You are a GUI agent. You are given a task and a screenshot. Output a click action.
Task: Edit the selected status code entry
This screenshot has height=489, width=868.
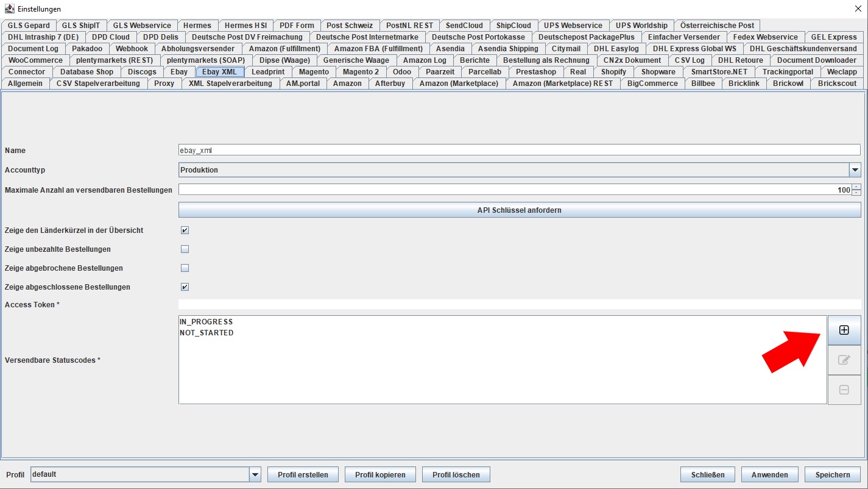844,360
